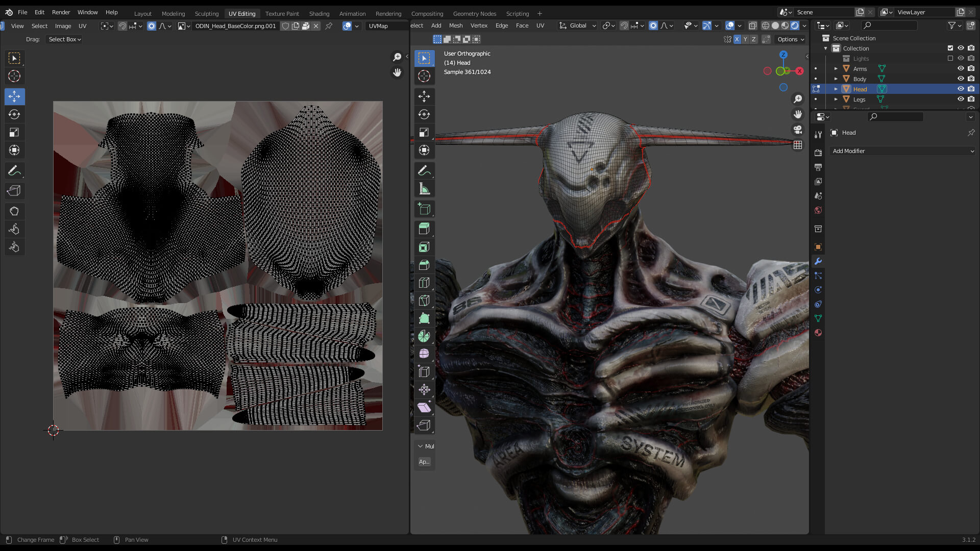Select the Edge Slide tool
980x551 pixels.
[x=424, y=371]
